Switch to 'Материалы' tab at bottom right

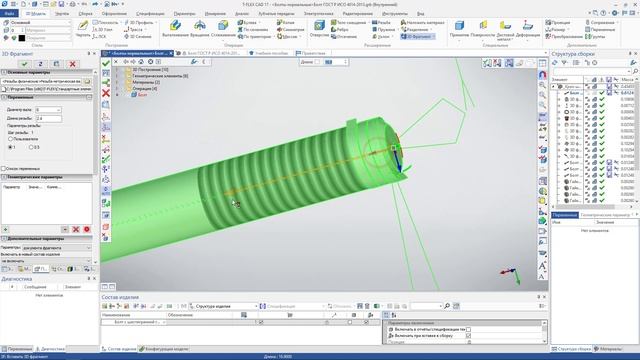click(608, 349)
